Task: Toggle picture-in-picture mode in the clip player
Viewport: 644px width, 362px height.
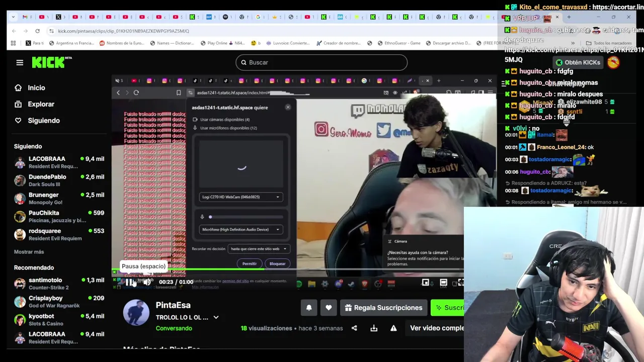Action: (x=426, y=283)
